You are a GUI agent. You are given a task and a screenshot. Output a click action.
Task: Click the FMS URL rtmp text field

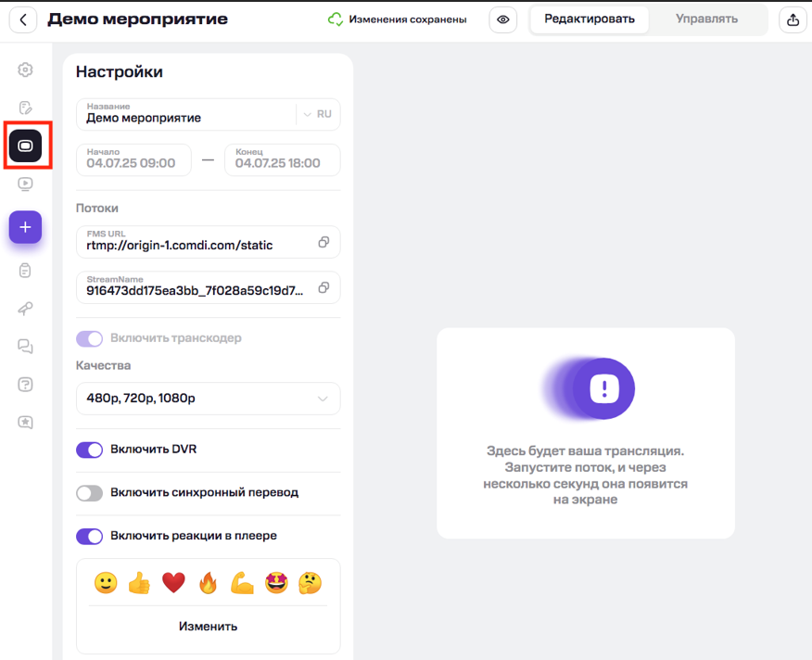[209, 242]
